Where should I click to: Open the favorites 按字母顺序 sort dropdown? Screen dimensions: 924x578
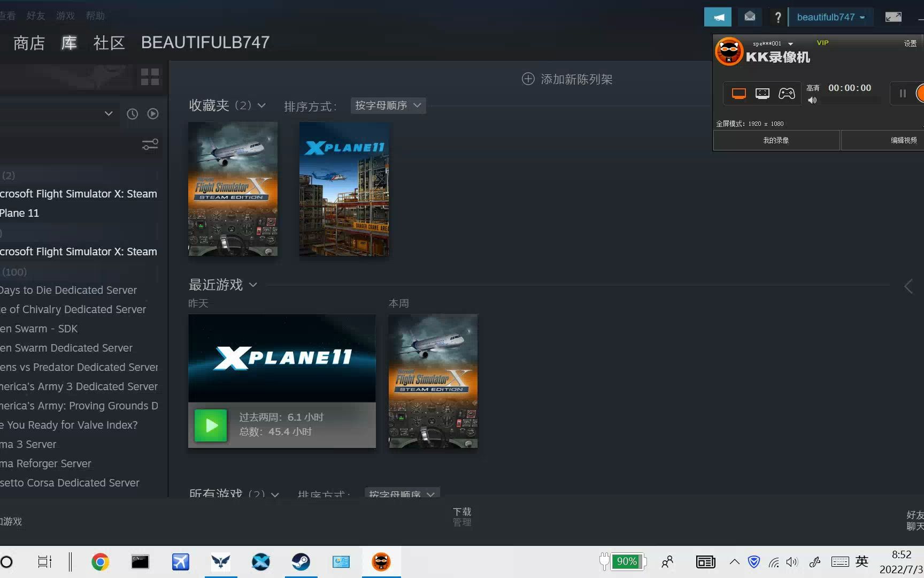click(x=388, y=105)
